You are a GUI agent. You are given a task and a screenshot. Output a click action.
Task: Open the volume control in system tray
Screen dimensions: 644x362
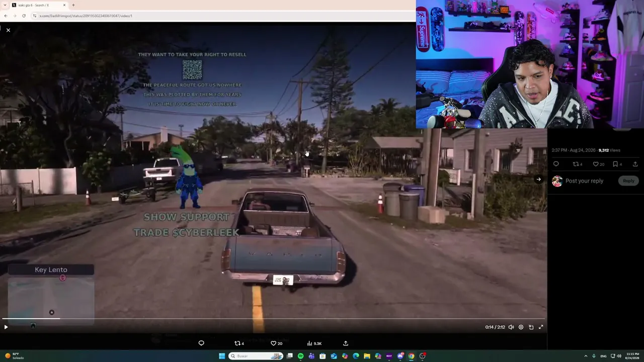(619, 356)
